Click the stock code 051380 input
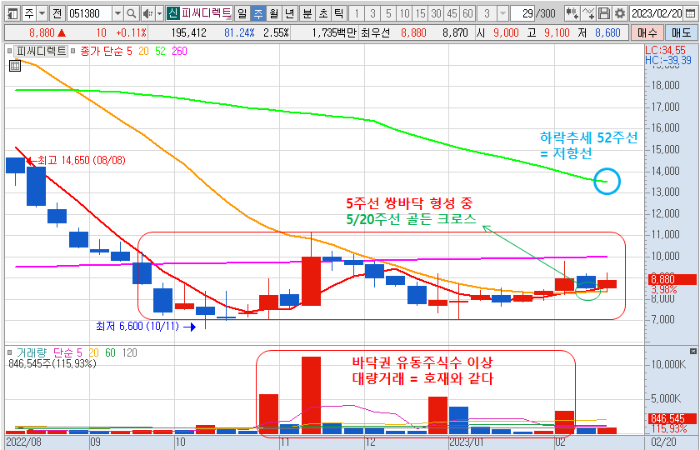Screen dimensions: 700x450 (89, 14)
